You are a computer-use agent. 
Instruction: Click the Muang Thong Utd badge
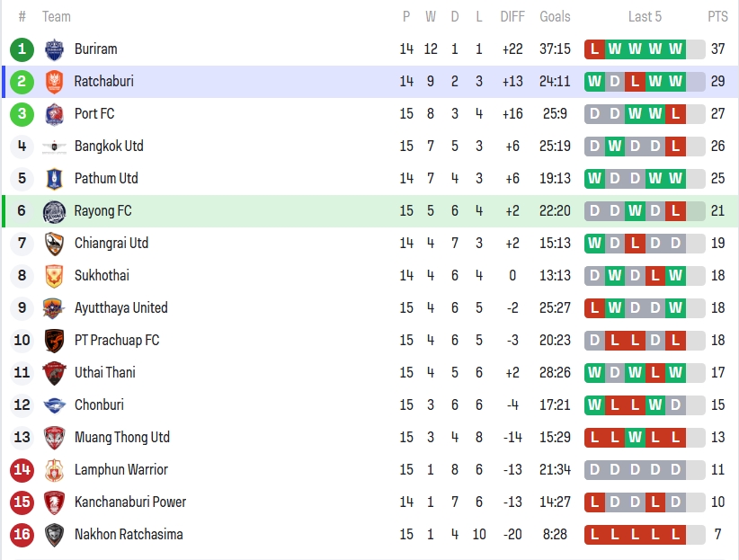tap(54, 438)
